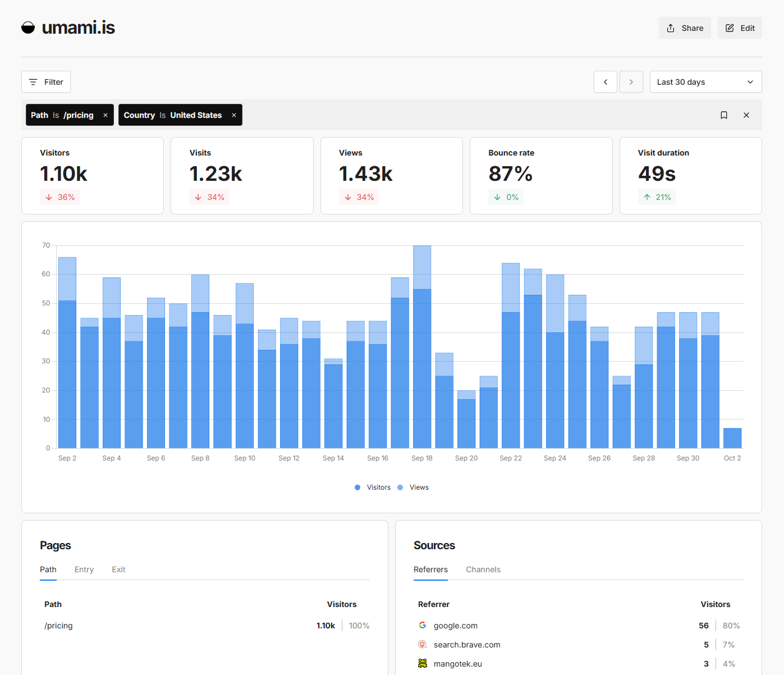
Task: Select the Exit tab in Pages
Action: 118,569
